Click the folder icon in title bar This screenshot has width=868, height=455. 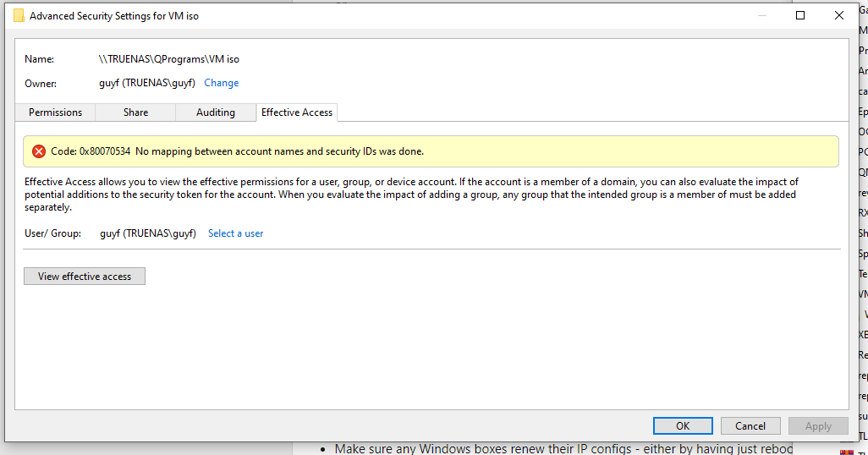[19, 16]
